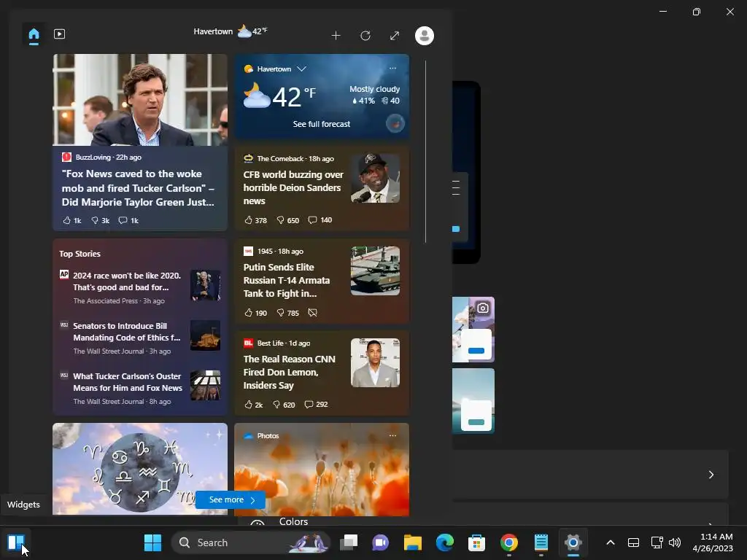Open Microsoft Store from taskbar

(476, 542)
